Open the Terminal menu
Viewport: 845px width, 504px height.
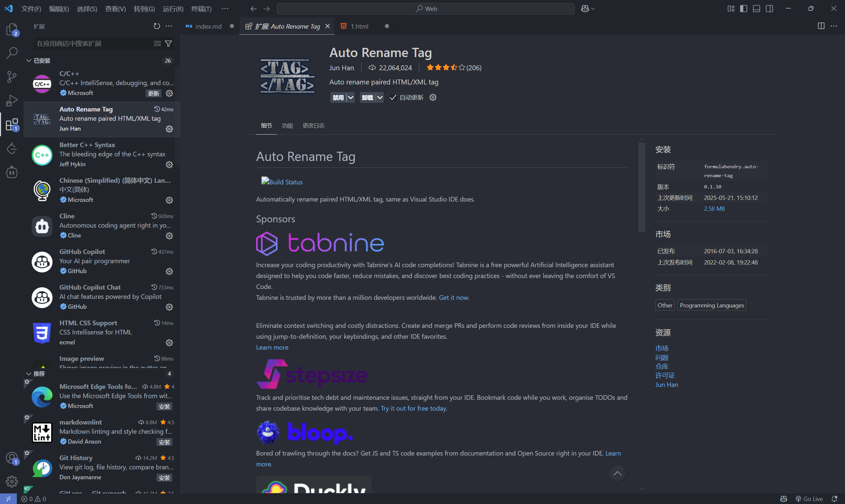[x=201, y=9]
